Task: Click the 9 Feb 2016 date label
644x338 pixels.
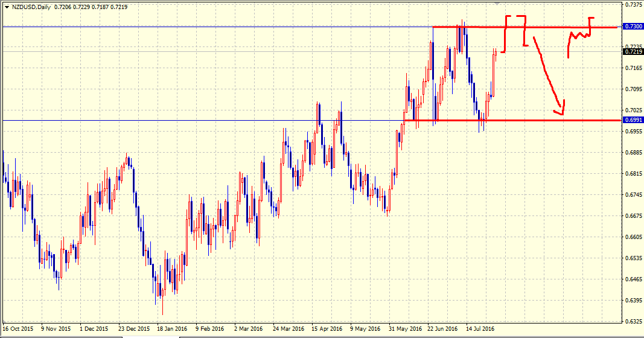Action: [210, 329]
